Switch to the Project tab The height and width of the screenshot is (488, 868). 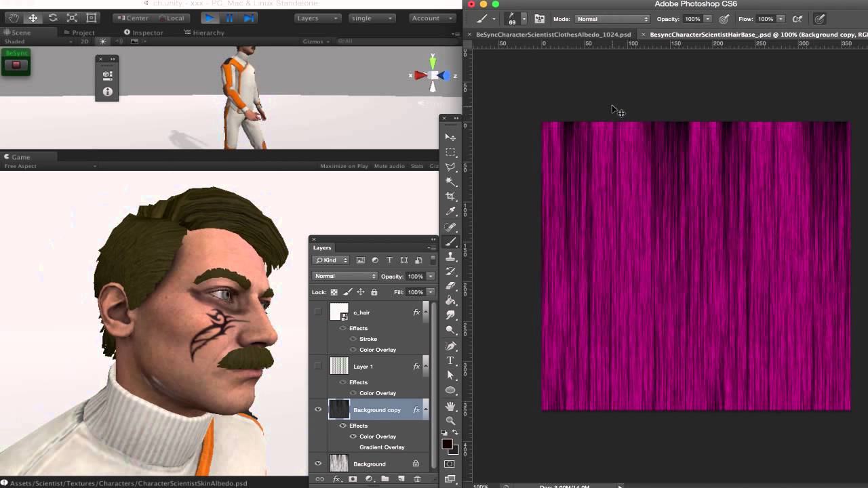point(79,33)
